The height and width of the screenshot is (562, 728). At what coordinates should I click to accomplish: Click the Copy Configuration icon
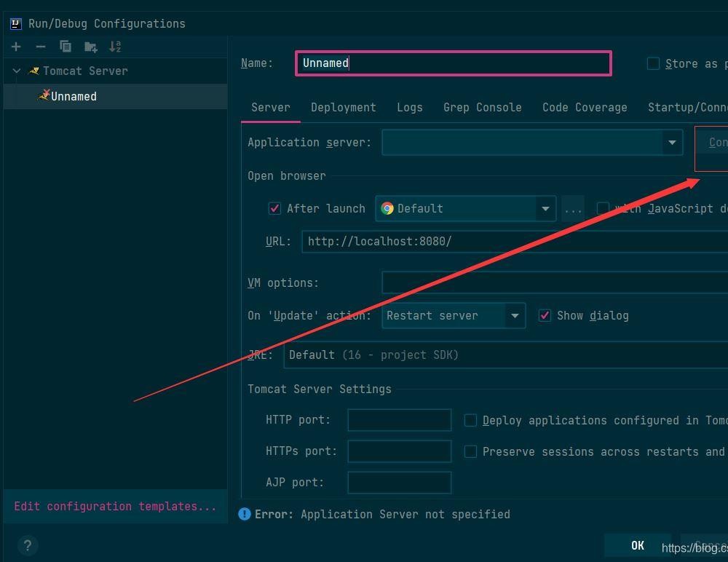pos(66,47)
